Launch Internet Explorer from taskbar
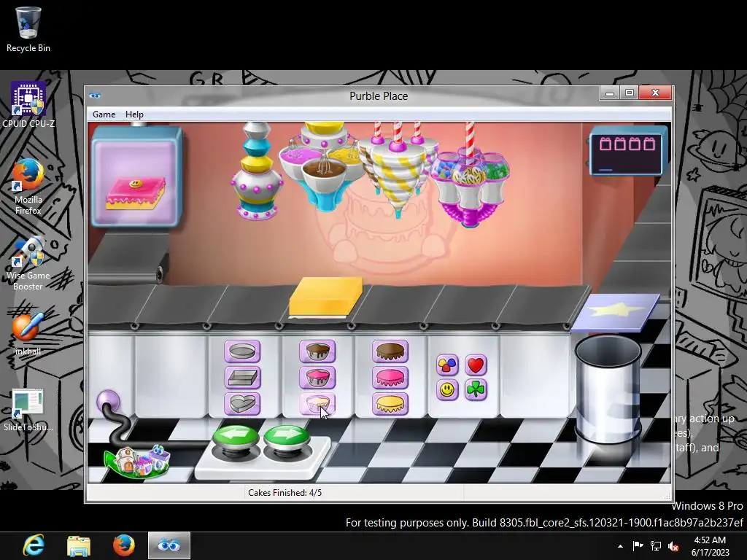This screenshot has height=560, width=747. click(34, 545)
